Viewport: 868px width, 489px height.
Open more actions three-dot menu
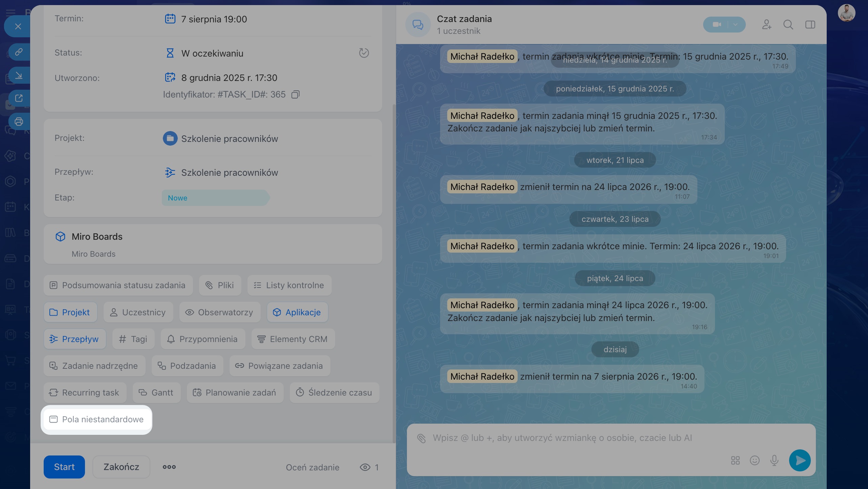click(169, 467)
